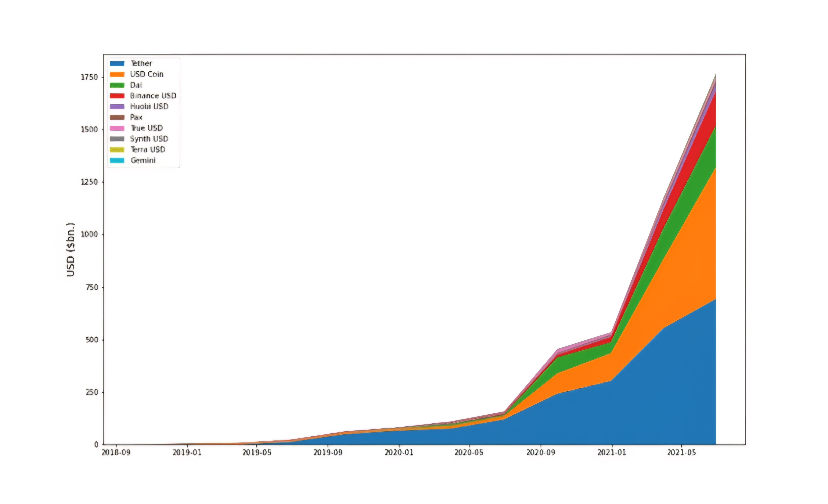Click the Tether legend label text
Screen dimensions: 828x504
coord(141,63)
